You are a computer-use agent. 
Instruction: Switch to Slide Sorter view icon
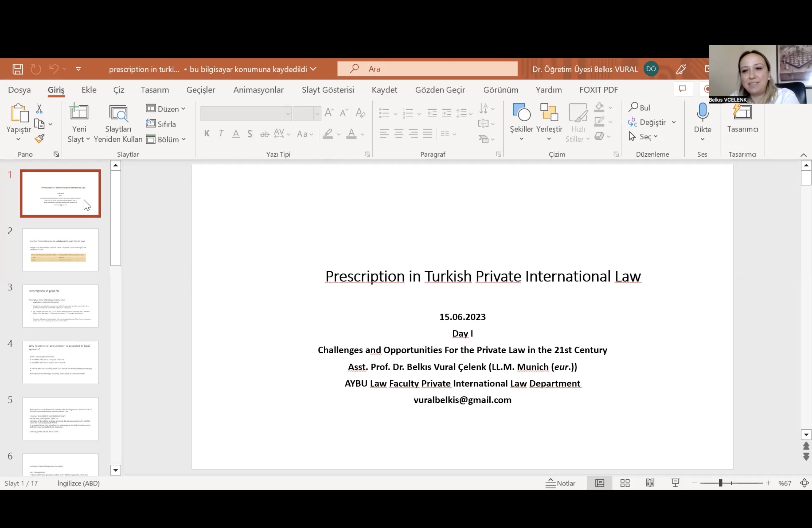point(625,483)
